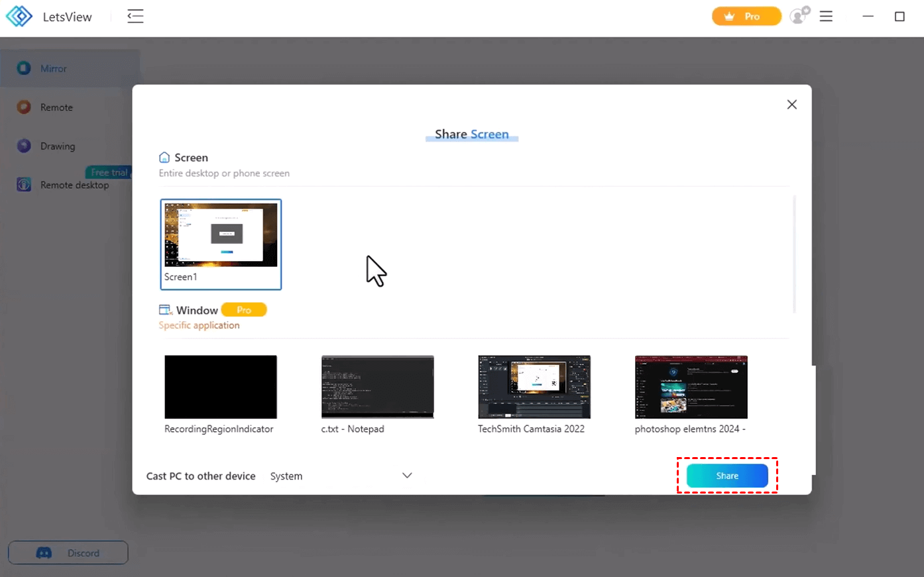The width and height of the screenshot is (924, 577).
Task: Select the photoshop elemtns 2024 thumbnail
Action: point(691,387)
